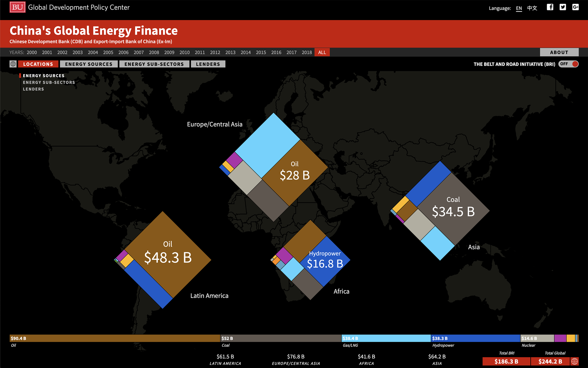Select the LENDERS tab
The image size is (588, 368).
[208, 64]
